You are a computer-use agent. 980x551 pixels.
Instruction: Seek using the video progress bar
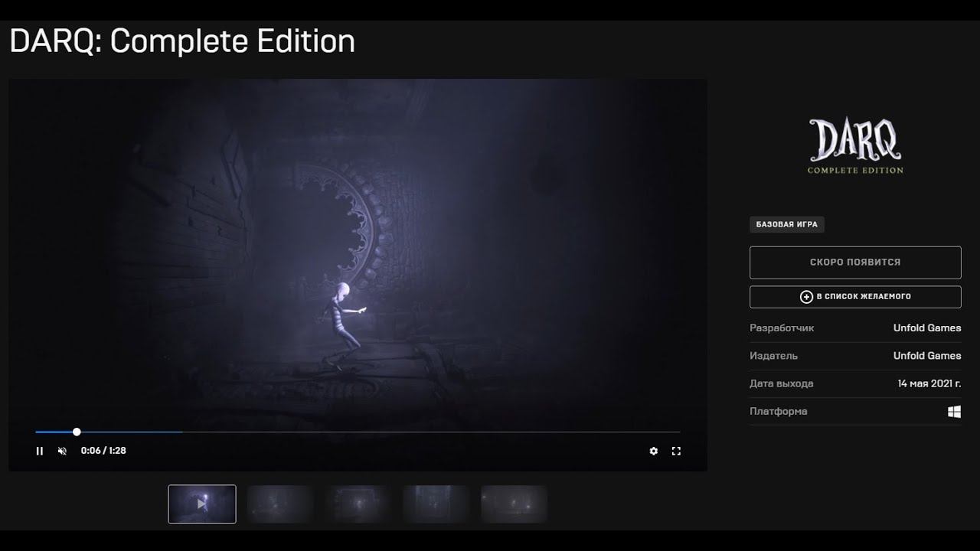[358, 432]
